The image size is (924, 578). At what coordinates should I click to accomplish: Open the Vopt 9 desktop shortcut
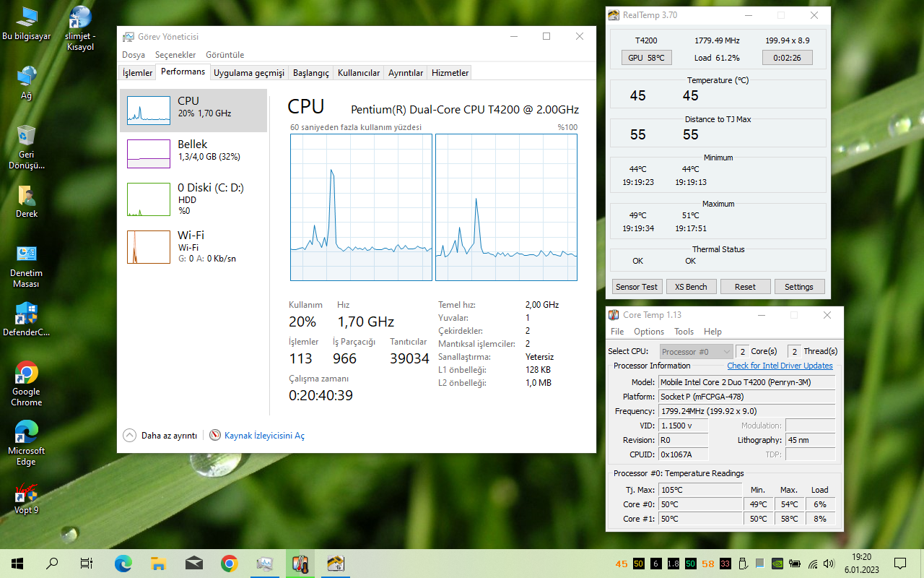[x=27, y=499]
